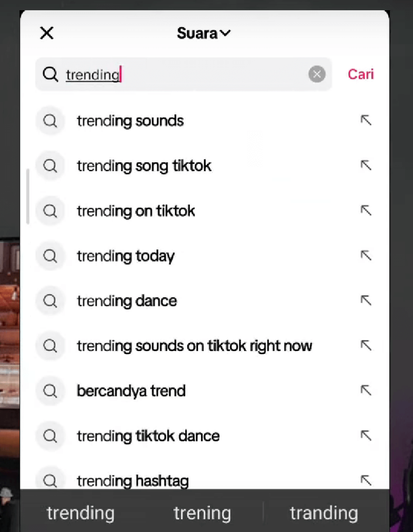Close the sound search panel with the X

46,33
